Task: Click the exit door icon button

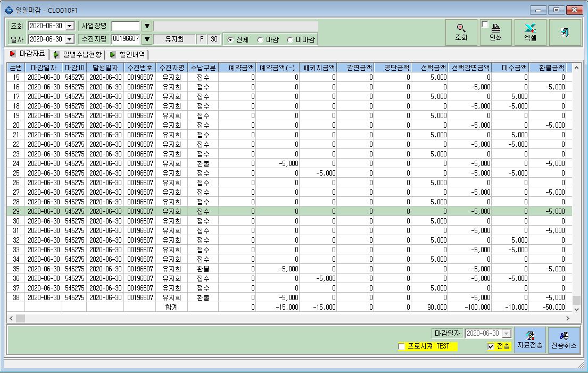Action: [x=565, y=32]
